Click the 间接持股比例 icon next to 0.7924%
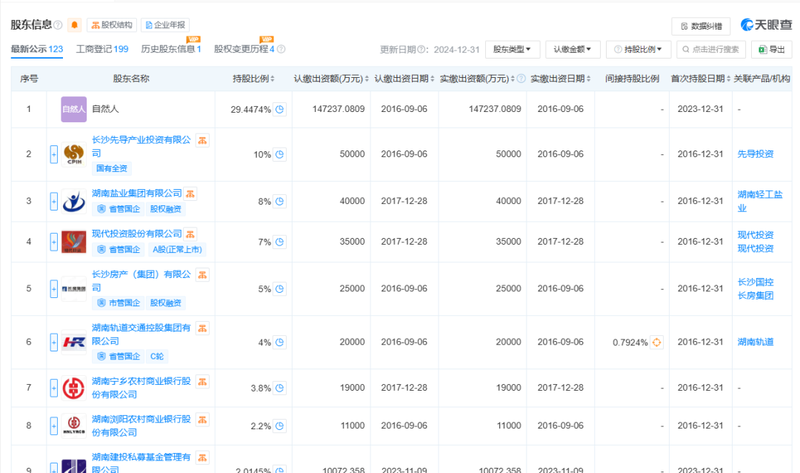Screen dimensions: 800x473 pyautogui.click(x=657, y=343)
